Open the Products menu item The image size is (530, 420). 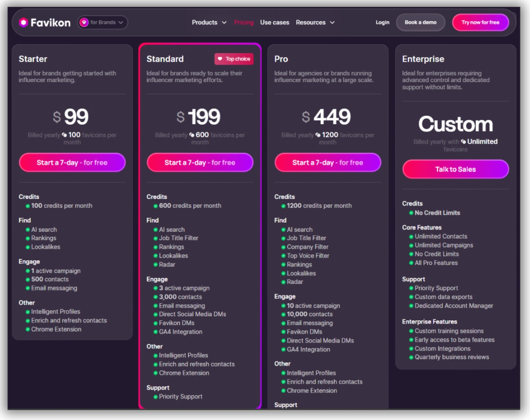click(x=204, y=22)
